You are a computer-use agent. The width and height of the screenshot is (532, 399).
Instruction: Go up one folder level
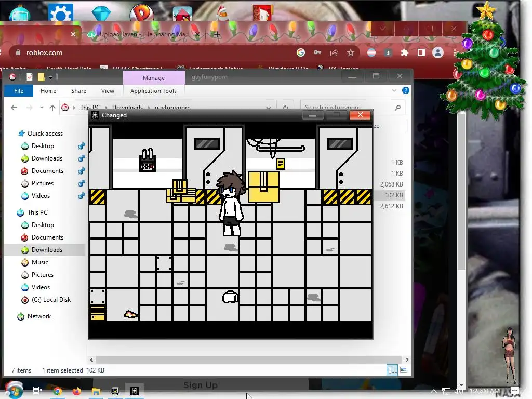tap(52, 108)
